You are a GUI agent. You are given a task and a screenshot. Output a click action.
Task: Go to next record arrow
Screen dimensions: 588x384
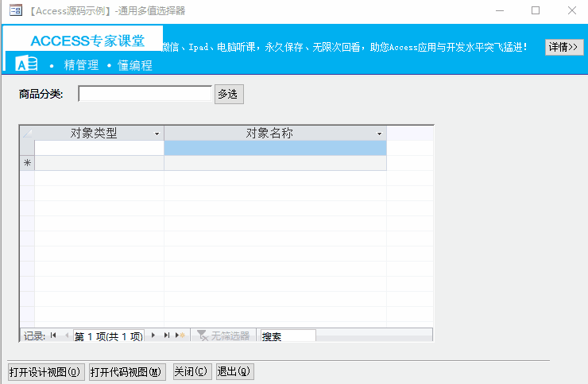[x=153, y=336]
